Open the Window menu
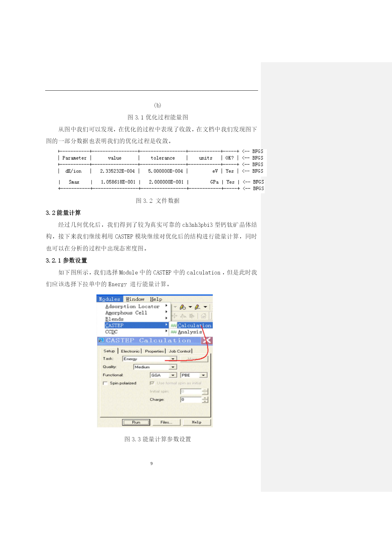Screen dimensions: 392x554 [135, 299]
